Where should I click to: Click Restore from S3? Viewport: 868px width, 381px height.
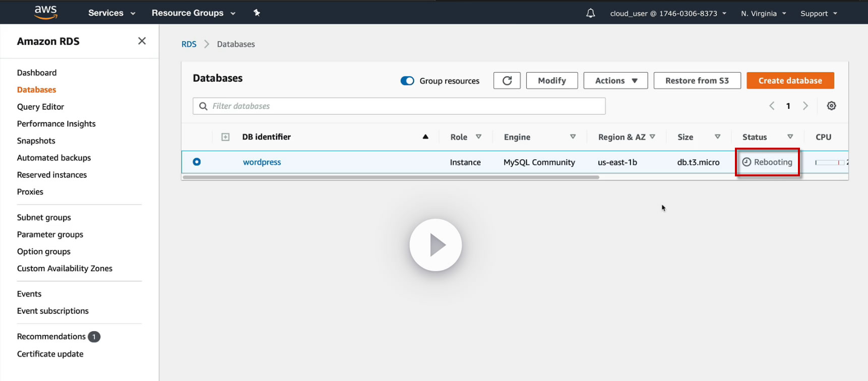[697, 81]
